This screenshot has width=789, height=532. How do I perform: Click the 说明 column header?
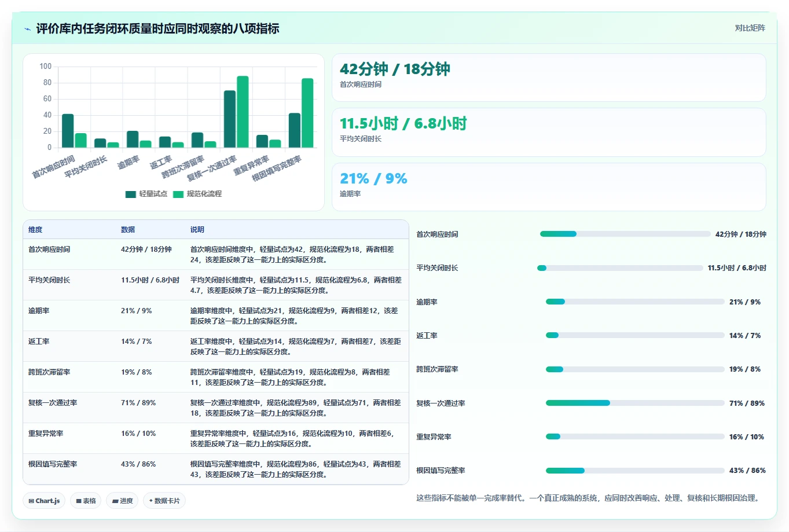point(197,230)
